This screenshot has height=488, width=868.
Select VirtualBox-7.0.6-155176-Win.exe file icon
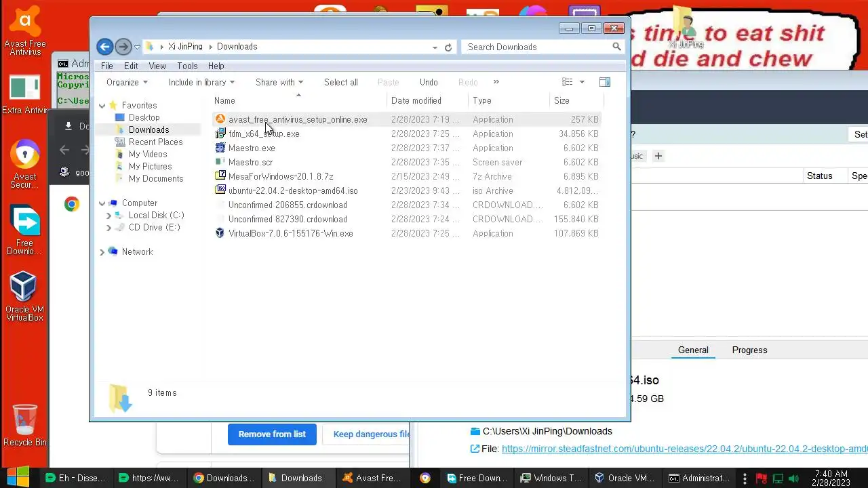[x=220, y=233]
